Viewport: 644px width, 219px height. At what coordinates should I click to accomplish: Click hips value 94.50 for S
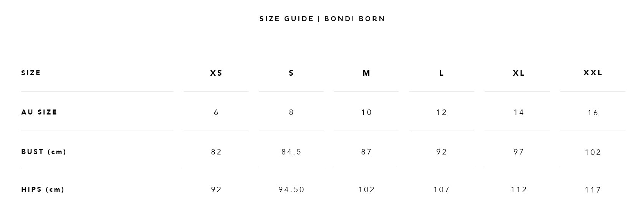point(291,189)
